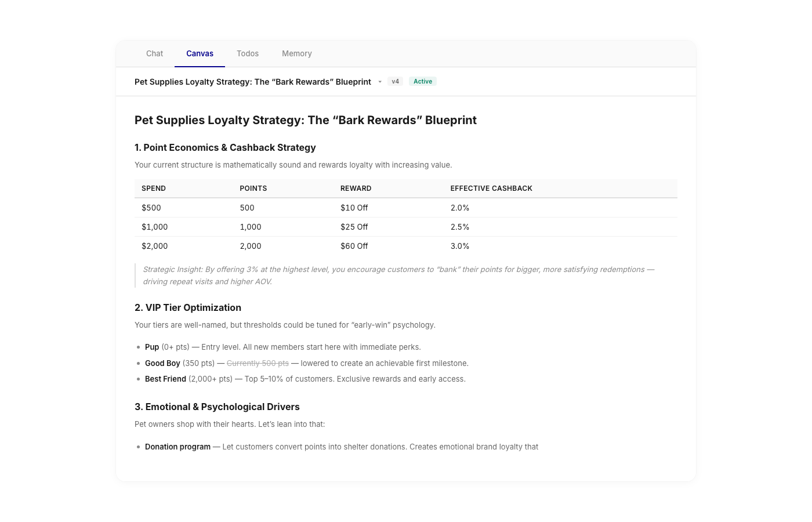The image size is (812, 522).
Task: Click the SPEND column header
Action: pyautogui.click(x=154, y=188)
